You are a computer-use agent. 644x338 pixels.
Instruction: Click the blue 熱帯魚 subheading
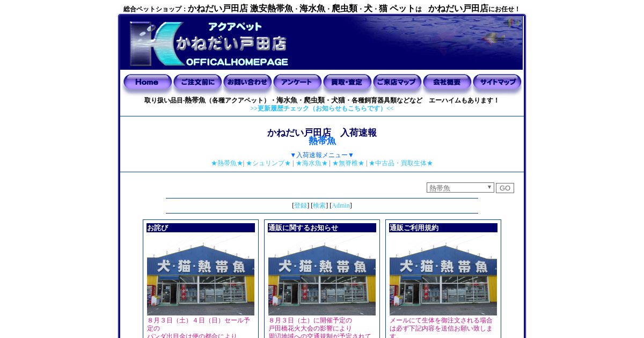pyautogui.click(x=322, y=141)
